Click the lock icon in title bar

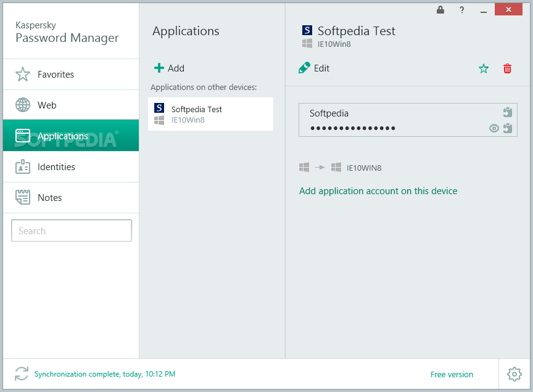click(x=440, y=9)
